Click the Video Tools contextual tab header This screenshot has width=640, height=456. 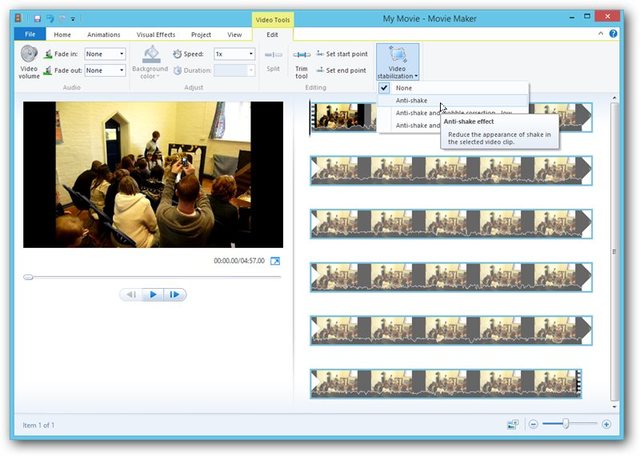(x=273, y=20)
